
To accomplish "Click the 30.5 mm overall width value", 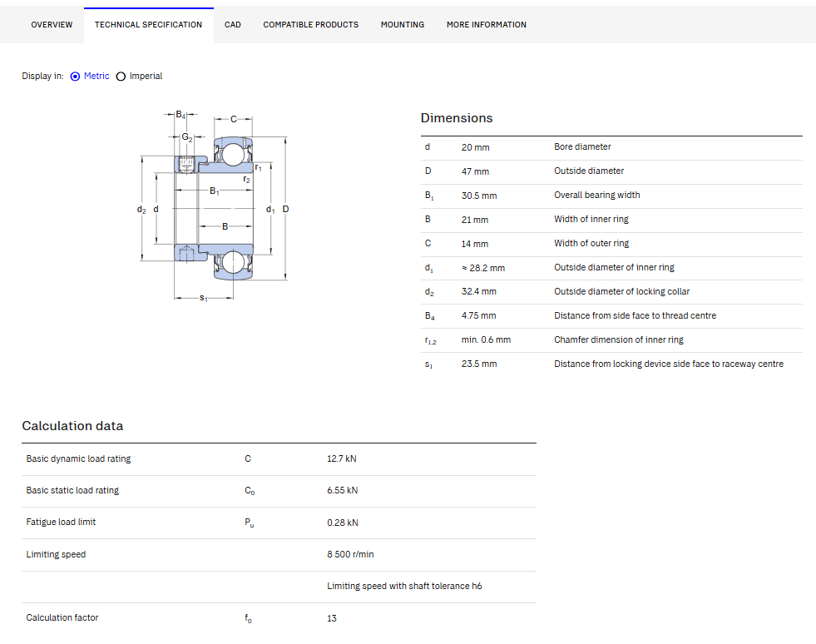I will (x=479, y=196).
